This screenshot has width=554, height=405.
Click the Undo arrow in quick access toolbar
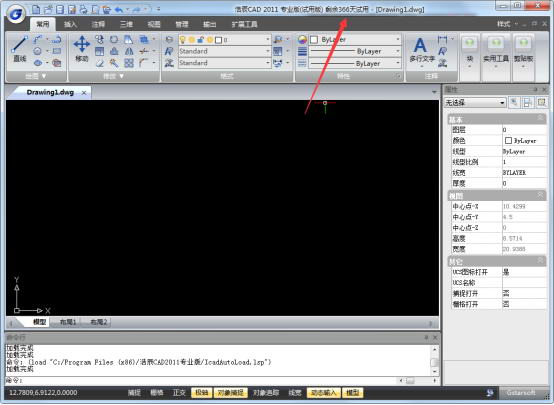point(119,10)
